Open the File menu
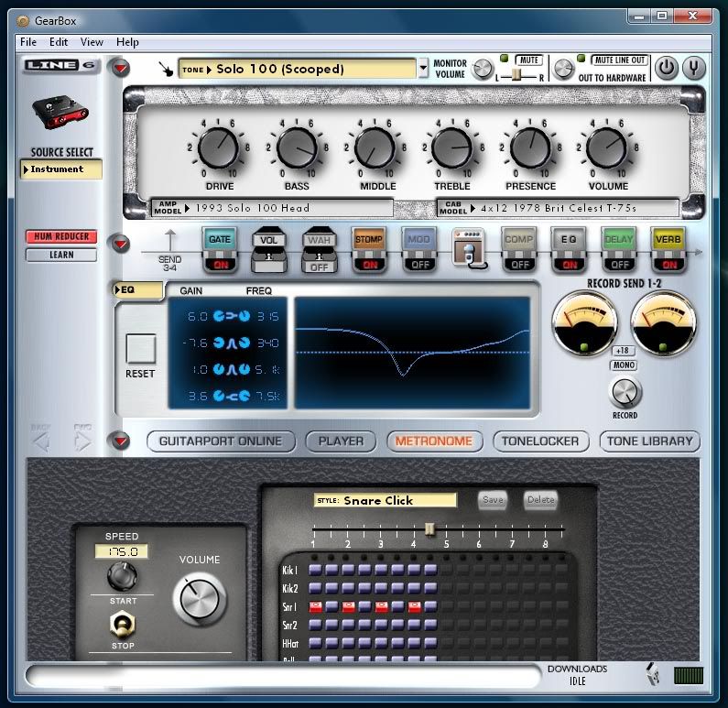The image size is (728, 708). click(28, 42)
